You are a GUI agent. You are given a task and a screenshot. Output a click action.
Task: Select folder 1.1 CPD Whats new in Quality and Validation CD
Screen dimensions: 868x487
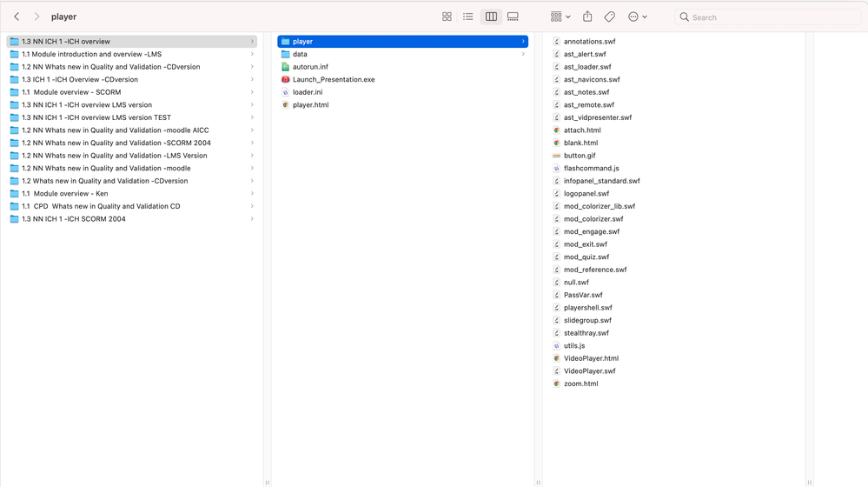point(132,206)
